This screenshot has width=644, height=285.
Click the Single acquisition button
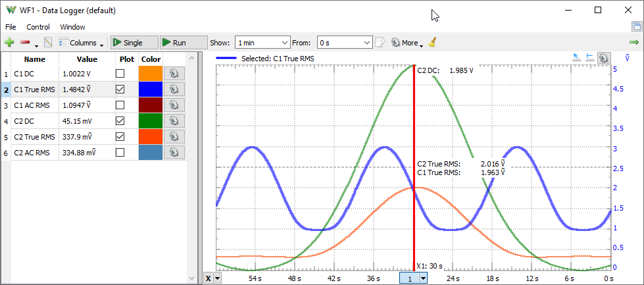tap(134, 43)
